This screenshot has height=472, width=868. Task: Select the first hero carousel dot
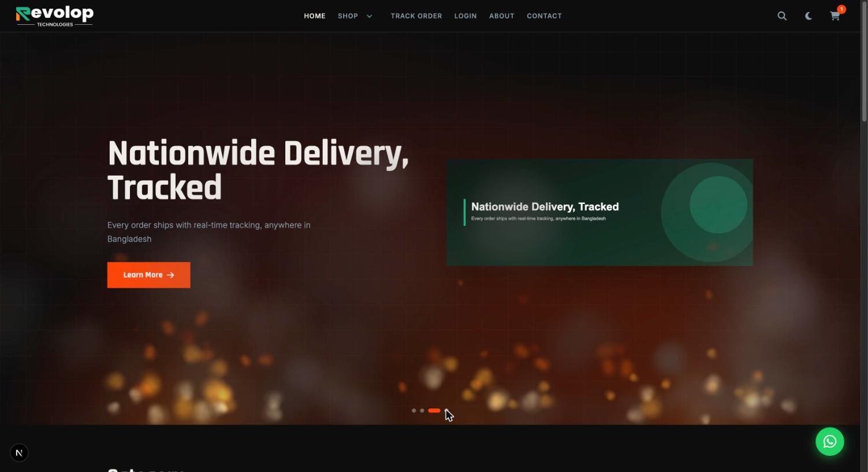pos(414,411)
